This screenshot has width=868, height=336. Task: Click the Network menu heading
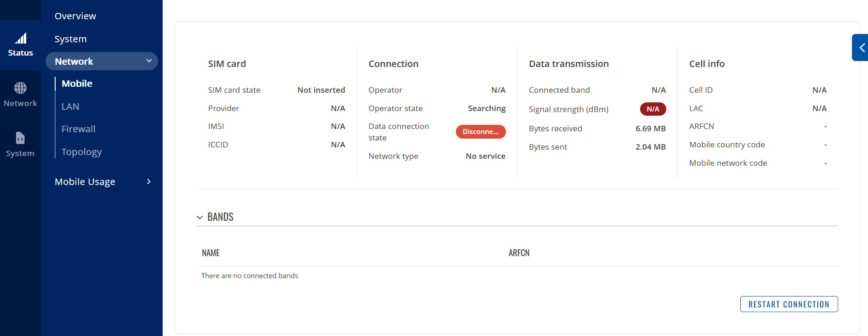(x=74, y=61)
